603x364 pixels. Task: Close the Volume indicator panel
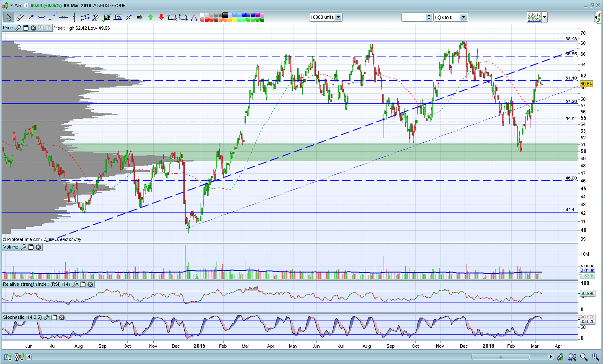click(x=39, y=247)
